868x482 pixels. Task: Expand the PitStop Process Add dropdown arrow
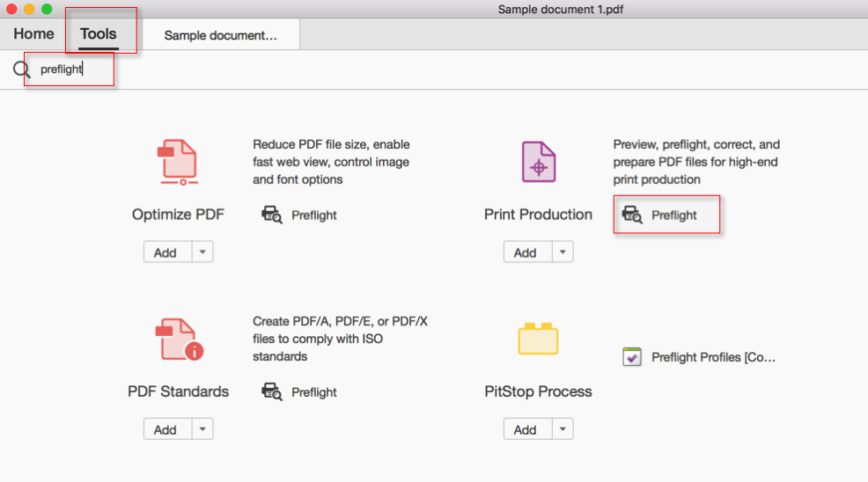tap(563, 429)
